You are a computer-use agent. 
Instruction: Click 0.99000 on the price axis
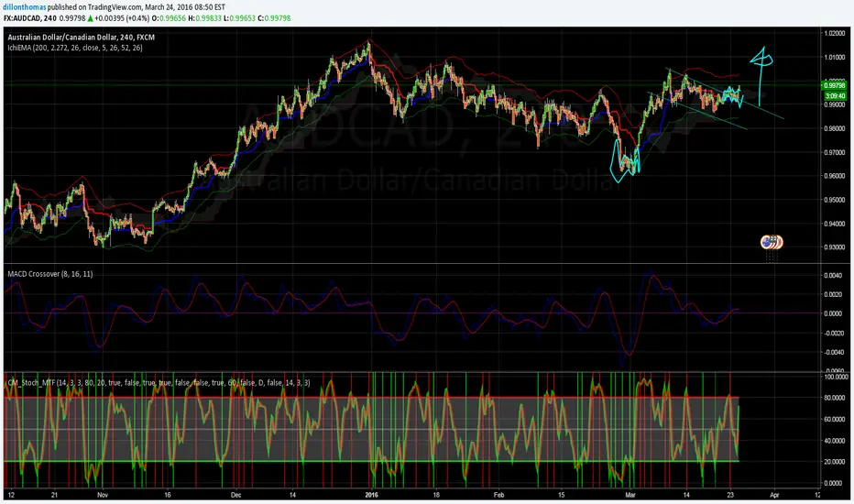[x=835, y=104]
